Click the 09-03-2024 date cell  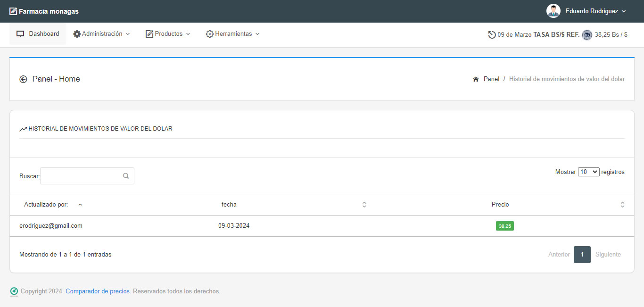pyautogui.click(x=234, y=226)
